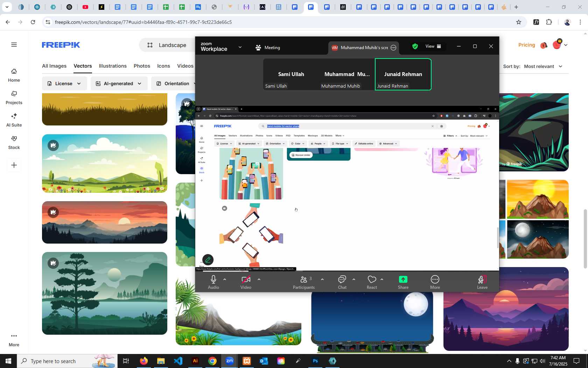Image resolution: width=588 pixels, height=368 pixels.
Task: Open the Zoom Workplace dropdown chevron
Action: [240, 47]
